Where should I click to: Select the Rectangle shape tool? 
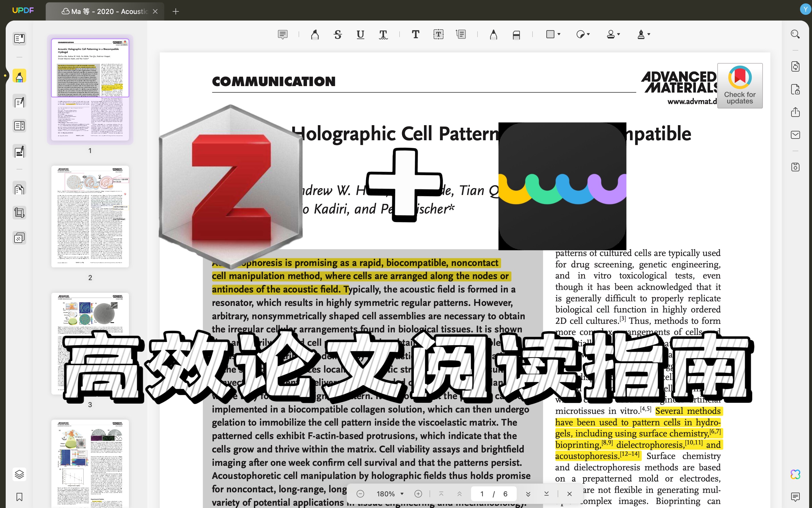(x=550, y=34)
